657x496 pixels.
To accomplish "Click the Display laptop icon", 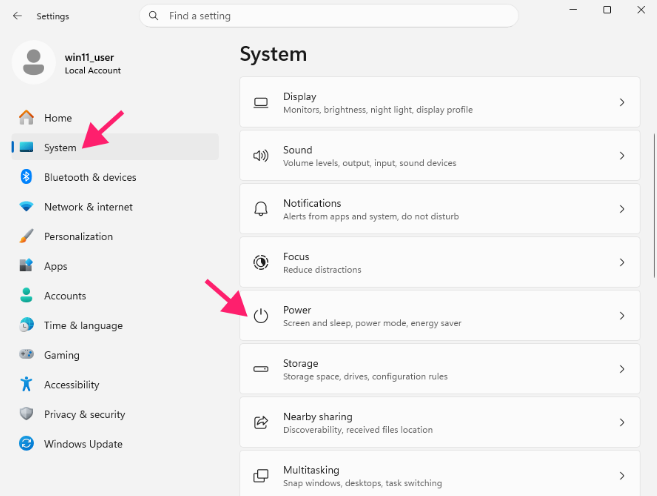I will coord(261,103).
